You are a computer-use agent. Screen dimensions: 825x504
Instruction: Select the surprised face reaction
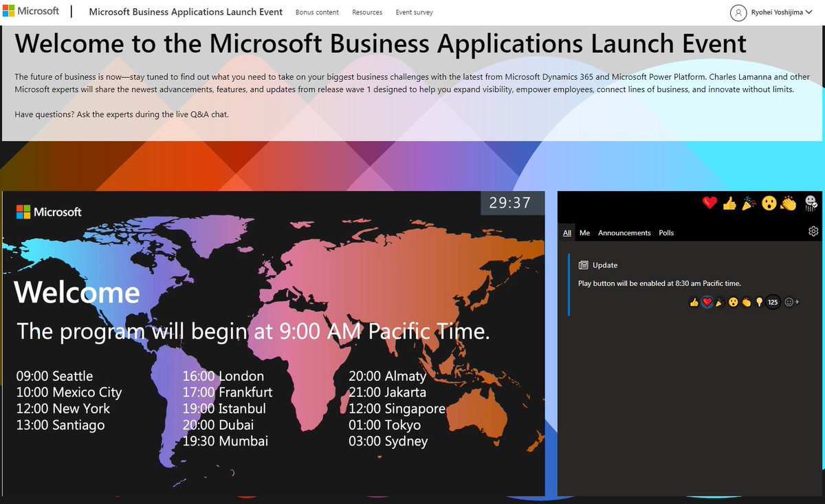coord(769,204)
